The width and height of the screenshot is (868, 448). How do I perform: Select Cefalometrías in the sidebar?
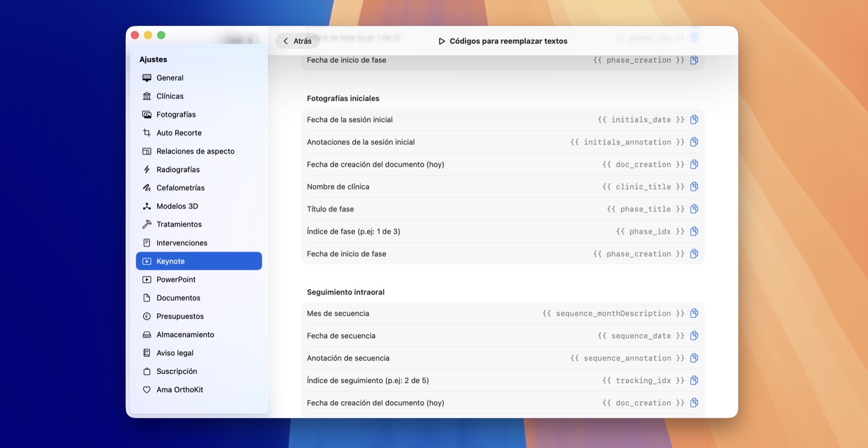199,188
